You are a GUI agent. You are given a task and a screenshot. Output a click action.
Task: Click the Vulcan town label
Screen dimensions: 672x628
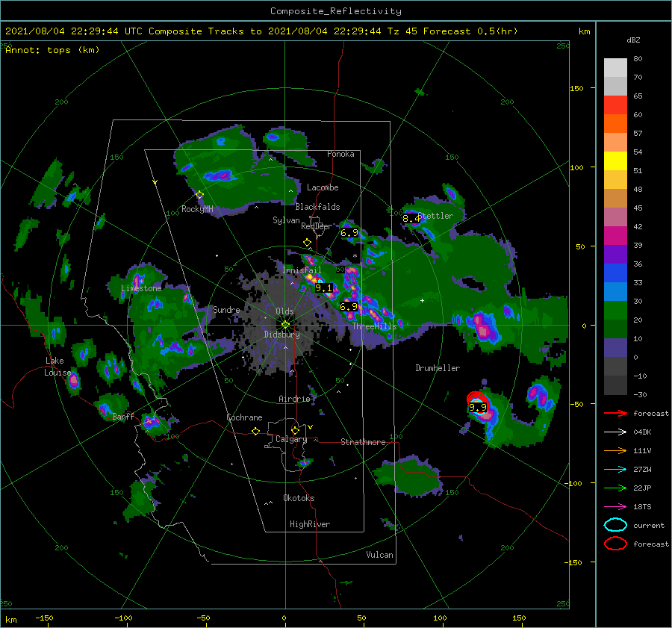pyautogui.click(x=380, y=555)
